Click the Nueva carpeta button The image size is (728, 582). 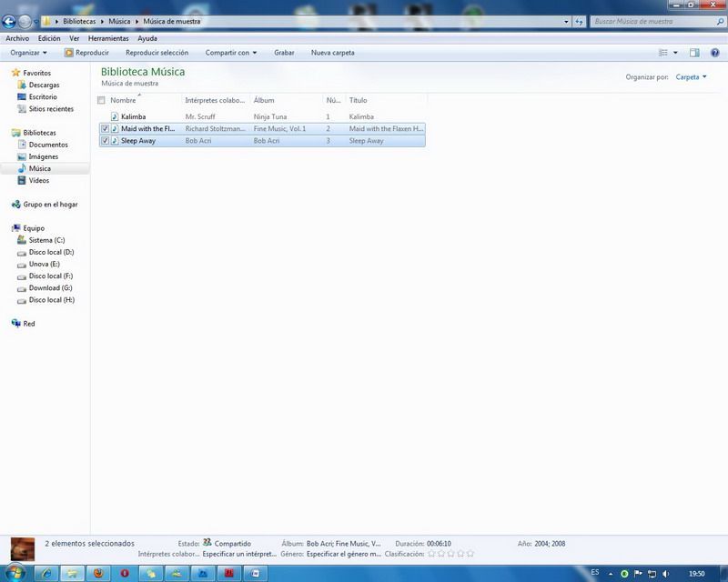332,53
